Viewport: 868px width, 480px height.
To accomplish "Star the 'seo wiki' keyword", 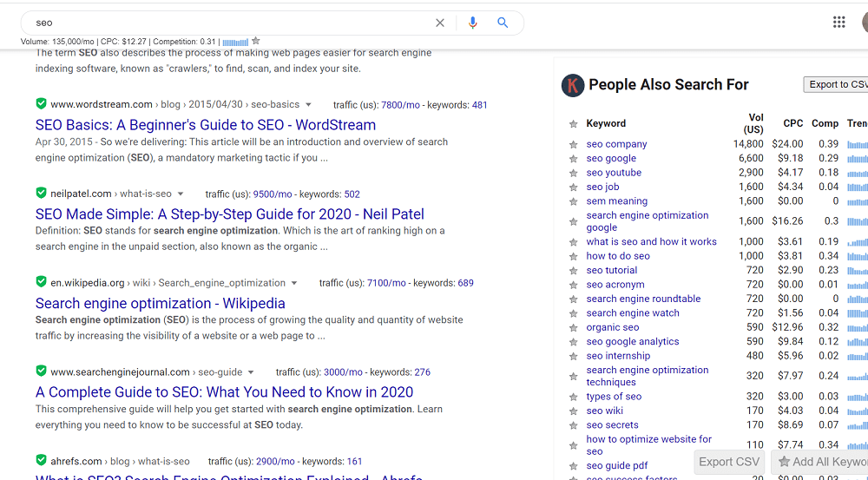I will (574, 412).
